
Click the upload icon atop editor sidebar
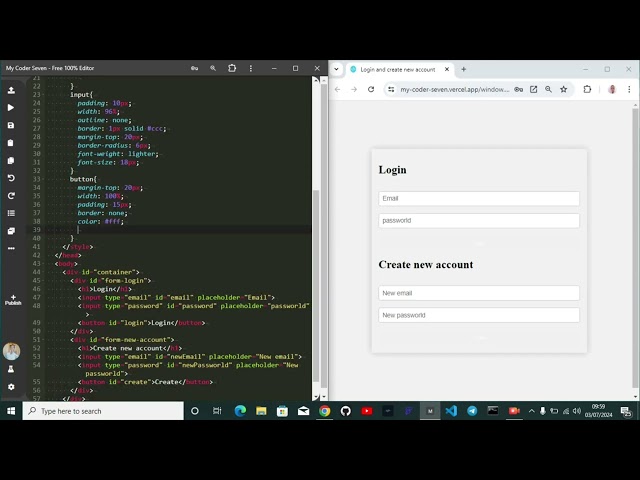11,90
